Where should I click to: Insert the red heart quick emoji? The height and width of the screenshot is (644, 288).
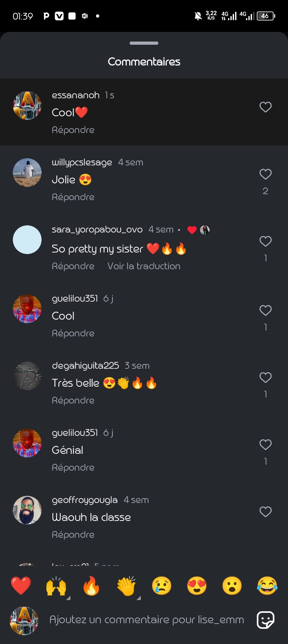click(21, 586)
